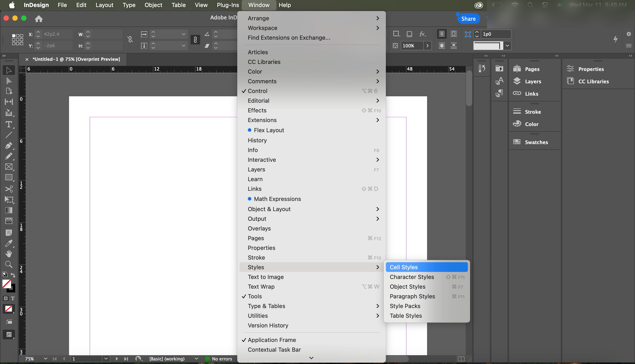The image size is (635, 364).
Task: Open the Swatches panel
Action: 536,142
